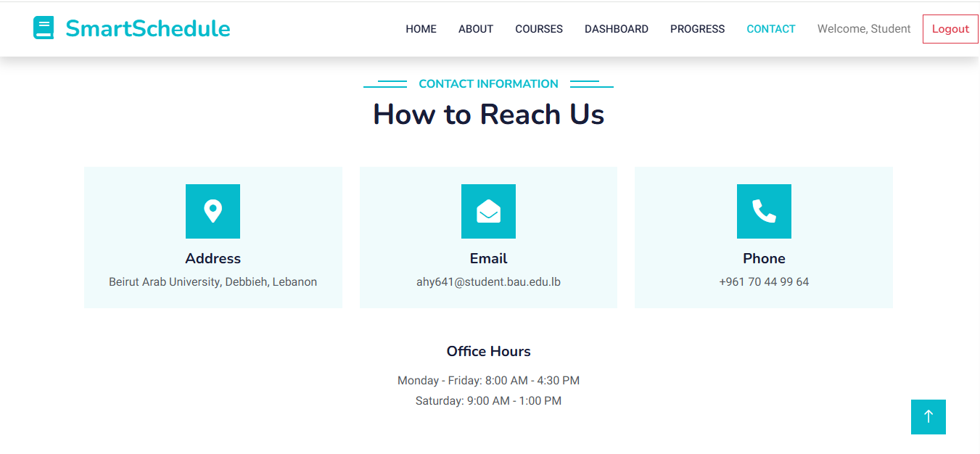Image resolution: width=980 pixels, height=454 pixels.
Task: Click the phone number +961 70 44 99 64
Action: coord(764,282)
